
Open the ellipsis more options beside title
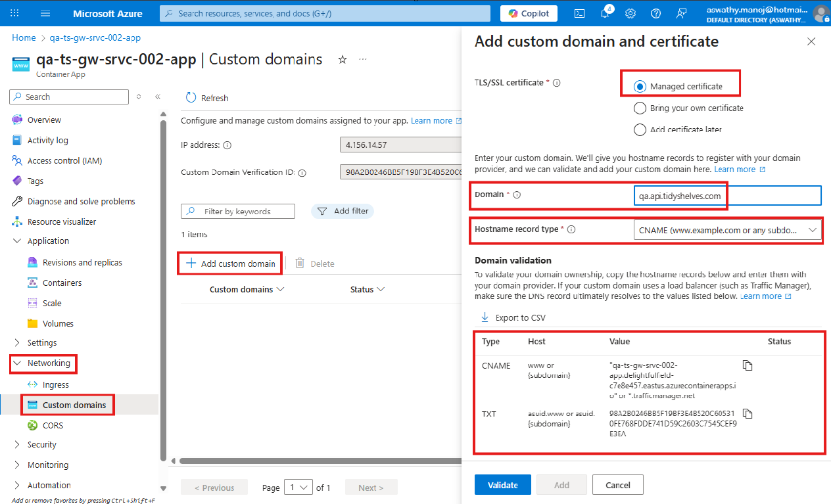(x=363, y=60)
